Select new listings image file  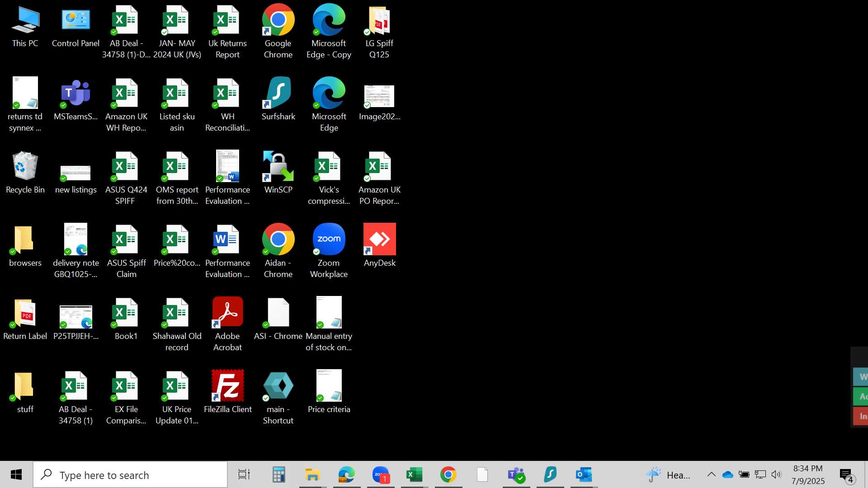click(75, 179)
